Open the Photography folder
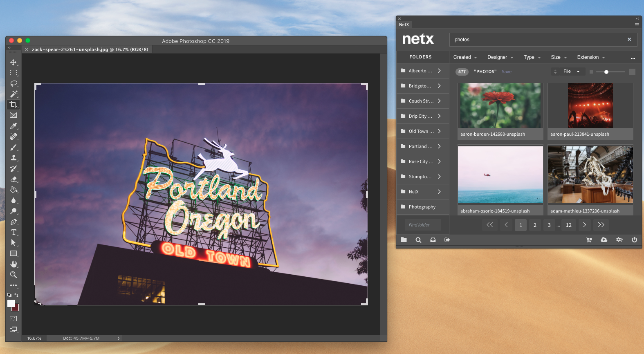 tap(423, 207)
